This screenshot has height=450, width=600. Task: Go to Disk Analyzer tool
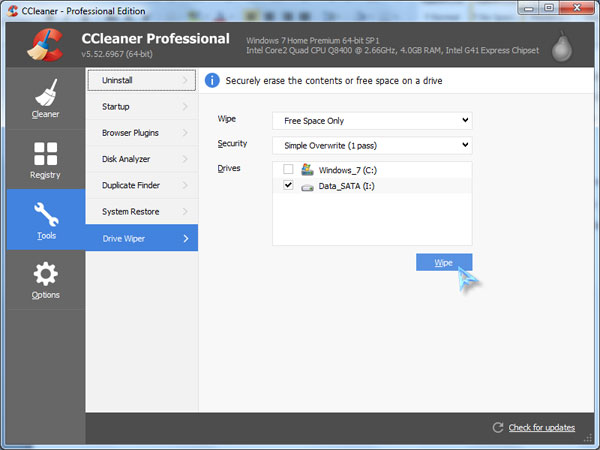(142, 159)
